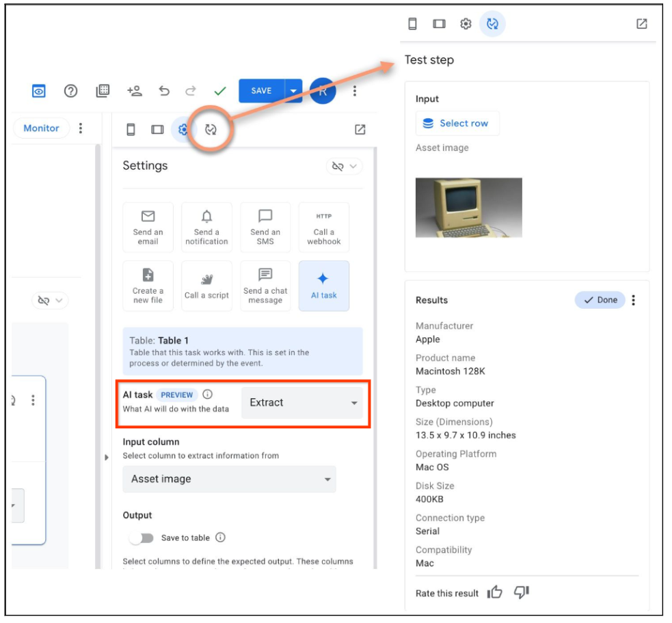Open Test step panel in new window
Screen dimensions: 672x623
pos(641,23)
